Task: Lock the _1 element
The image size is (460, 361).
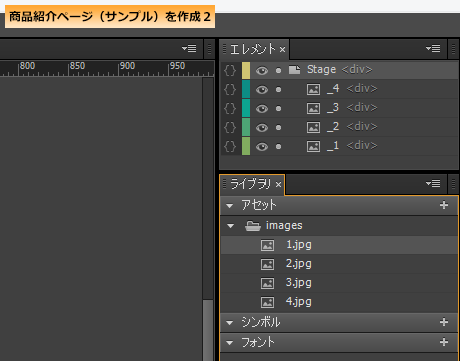Action: pos(278,146)
